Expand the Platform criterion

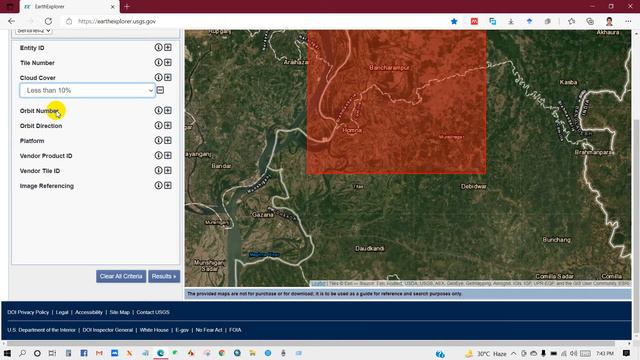[168, 140]
